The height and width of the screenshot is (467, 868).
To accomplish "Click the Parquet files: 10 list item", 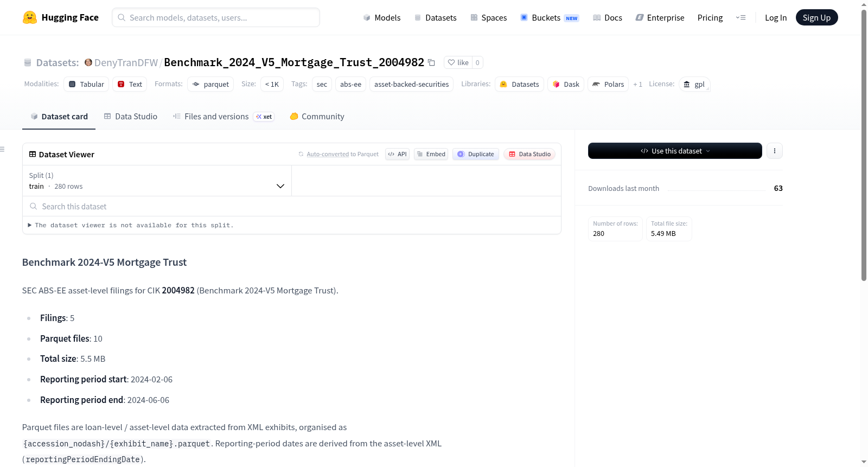I will click(71, 338).
